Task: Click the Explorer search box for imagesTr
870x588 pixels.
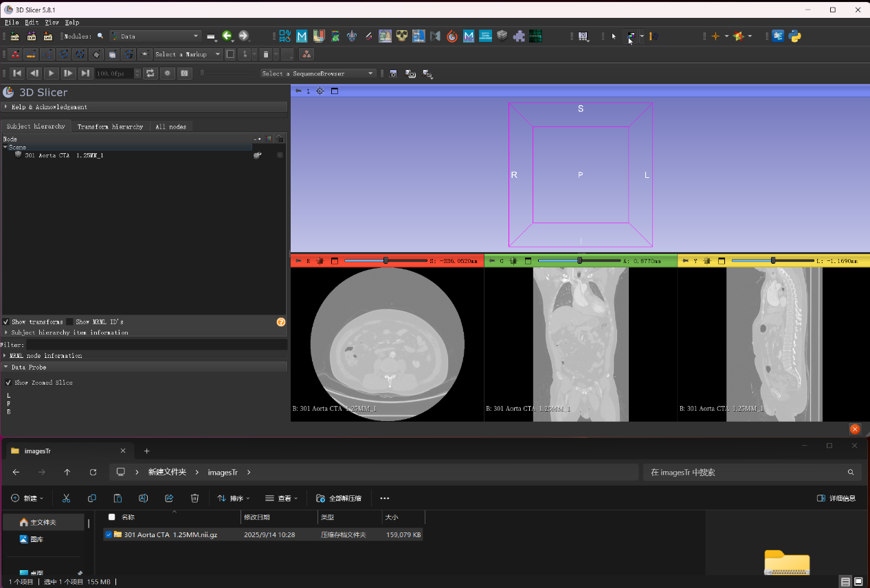Action: [x=752, y=473]
